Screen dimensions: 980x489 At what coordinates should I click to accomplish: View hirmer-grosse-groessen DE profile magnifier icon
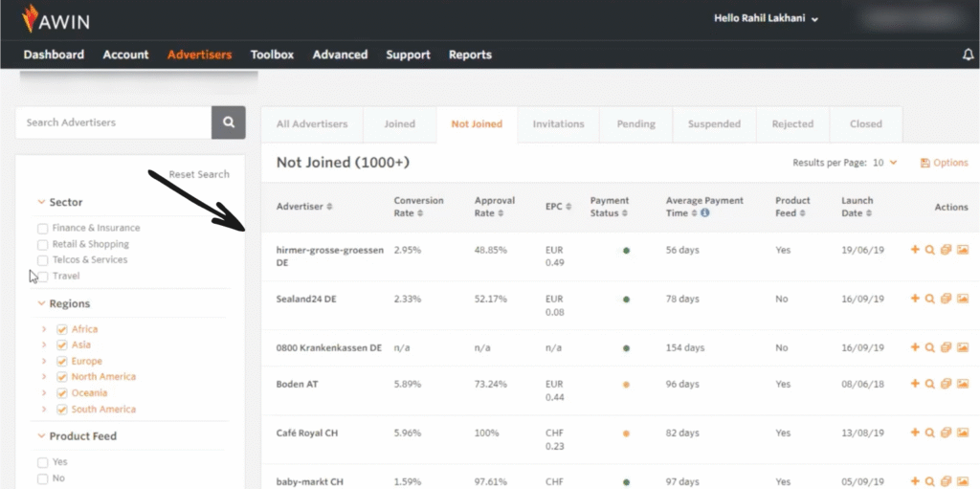930,250
